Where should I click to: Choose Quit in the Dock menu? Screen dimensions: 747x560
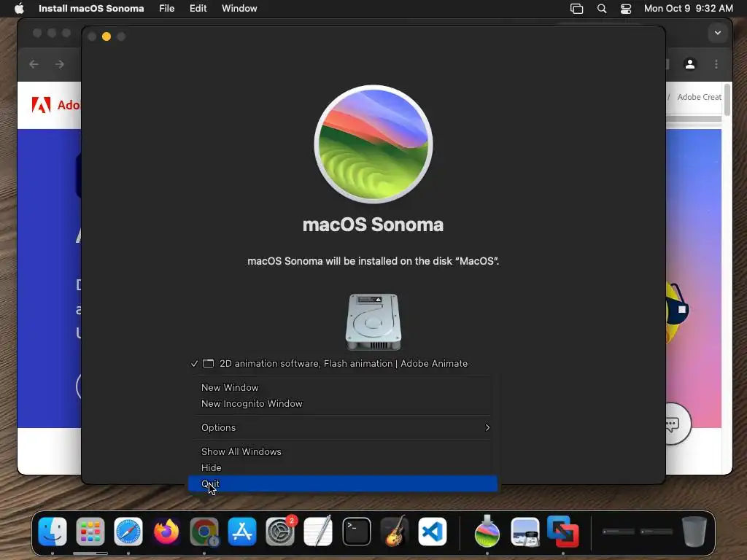tap(343, 484)
